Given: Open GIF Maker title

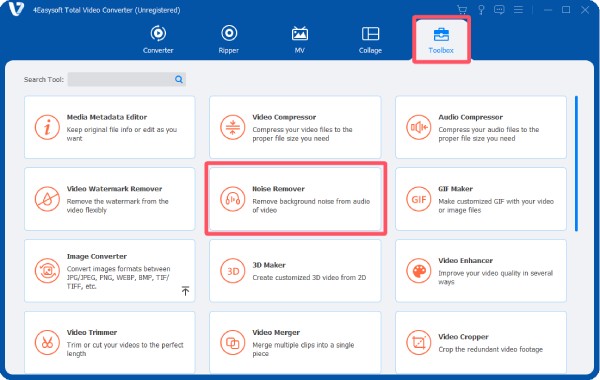Looking at the screenshot, I should pos(455,189).
